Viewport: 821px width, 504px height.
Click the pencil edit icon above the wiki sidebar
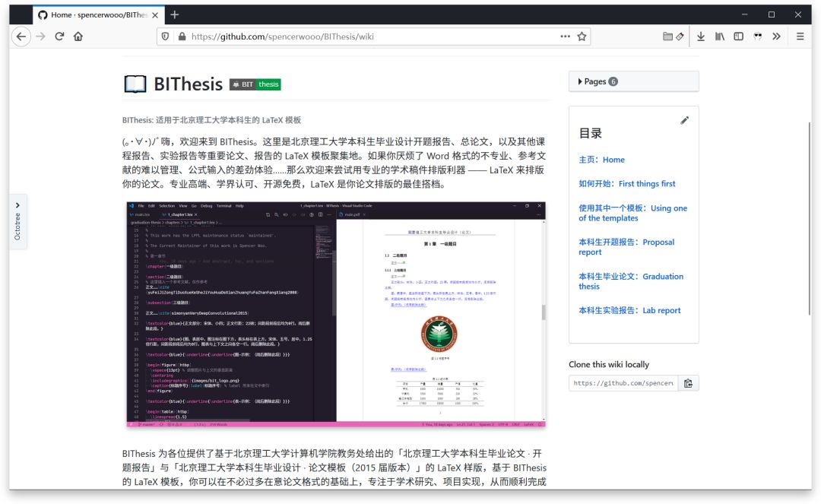click(685, 119)
